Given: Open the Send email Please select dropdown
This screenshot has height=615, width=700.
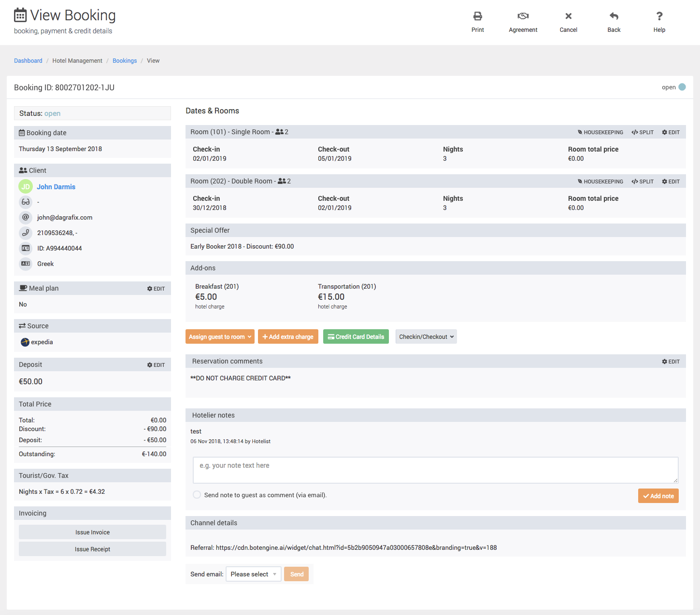Looking at the screenshot, I should click(254, 574).
